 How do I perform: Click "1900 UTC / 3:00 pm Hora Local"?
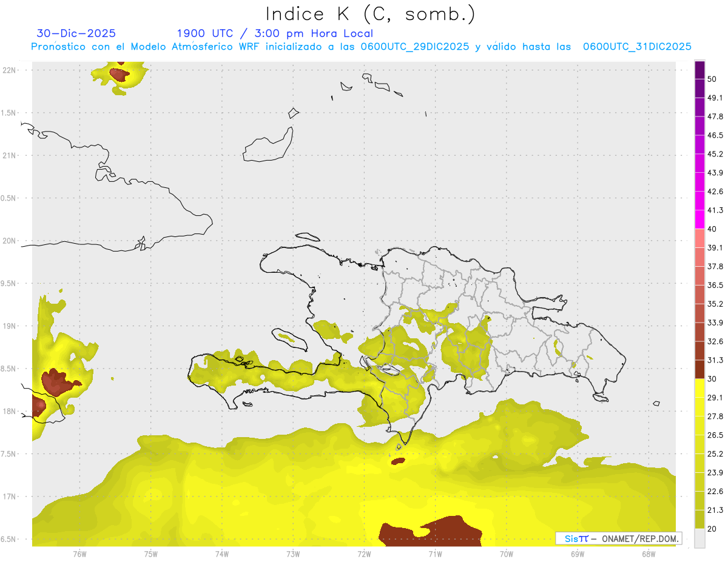pyautogui.click(x=275, y=33)
